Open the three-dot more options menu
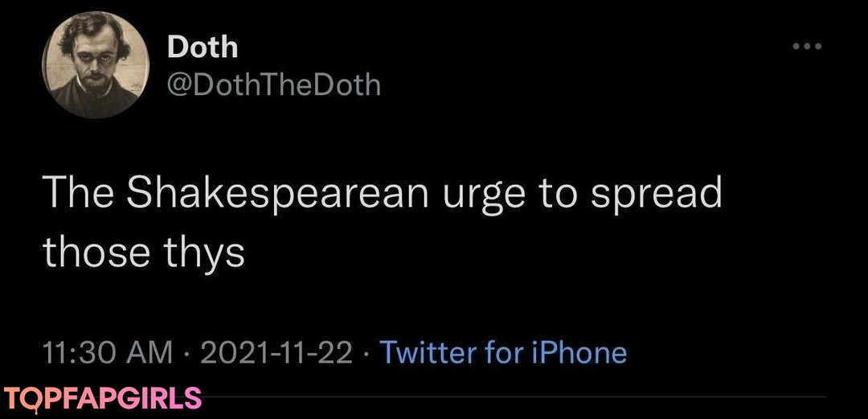The height and width of the screenshot is (419, 868). point(807,47)
